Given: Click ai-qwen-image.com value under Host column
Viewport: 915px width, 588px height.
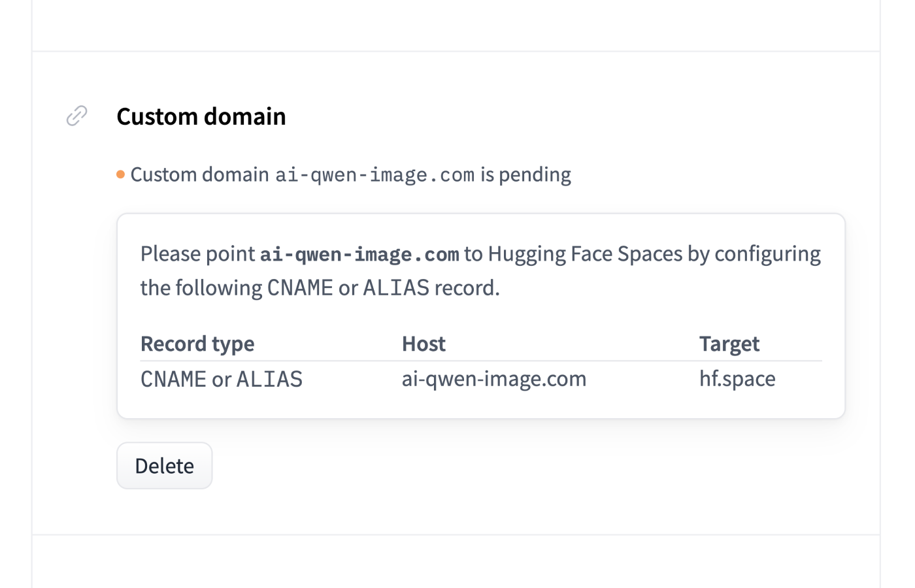Looking at the screenshot, I should click(x=493, y=379).
